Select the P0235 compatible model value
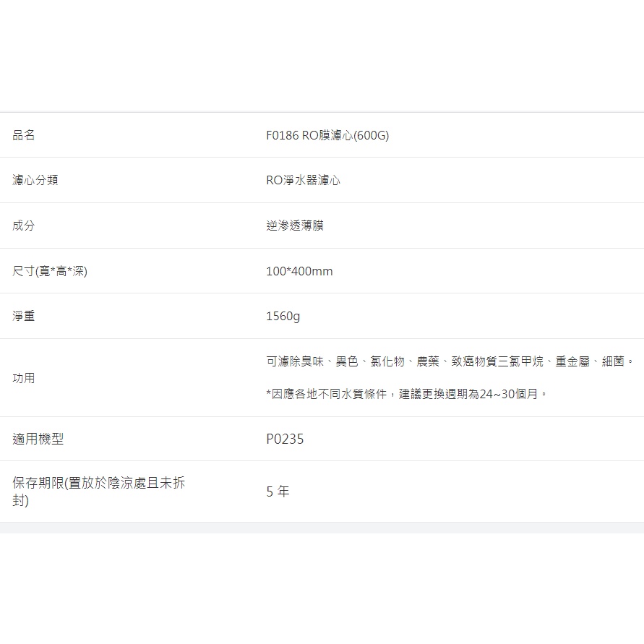This screenshot has width=644, height=644. point(285,439)
